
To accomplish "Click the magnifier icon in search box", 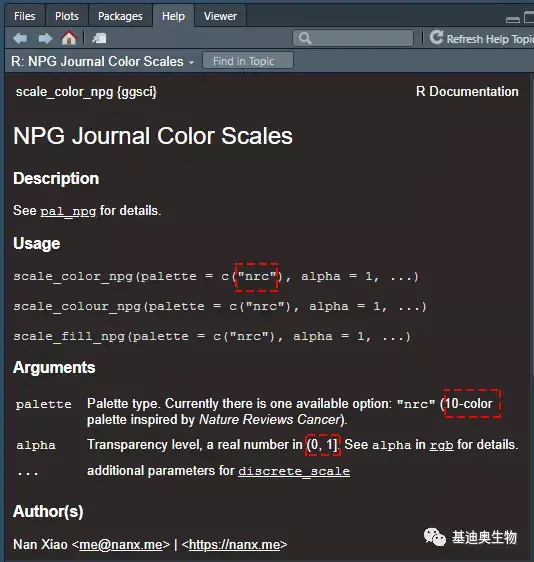I will click(x=305, y=38).
